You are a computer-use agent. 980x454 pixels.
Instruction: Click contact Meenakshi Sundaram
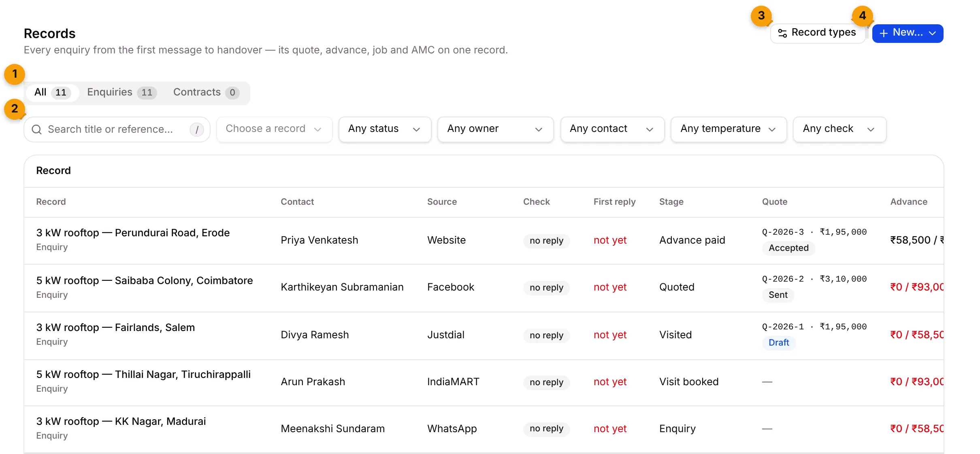click(x=333, y=429)
